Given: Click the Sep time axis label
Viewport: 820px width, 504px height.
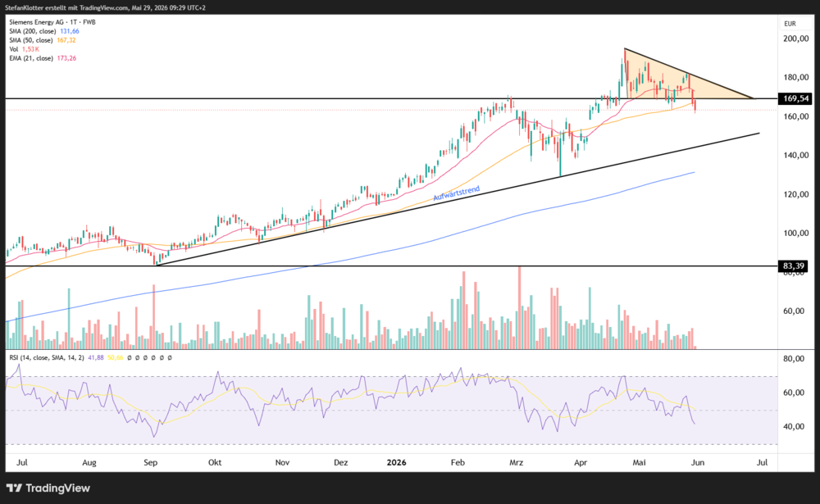Looking at the screenshot, I should (151, 463).
